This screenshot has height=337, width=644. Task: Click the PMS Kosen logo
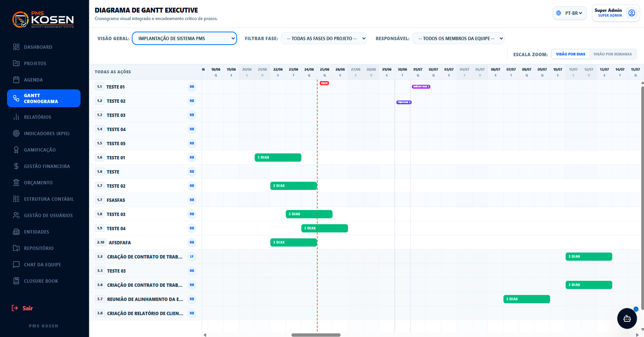pos(43,19)
